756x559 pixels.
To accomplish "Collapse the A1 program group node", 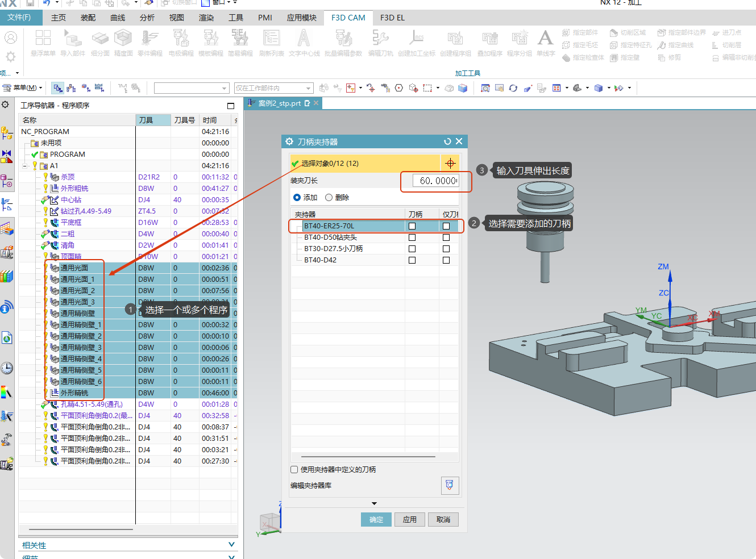I will (25, 166).
